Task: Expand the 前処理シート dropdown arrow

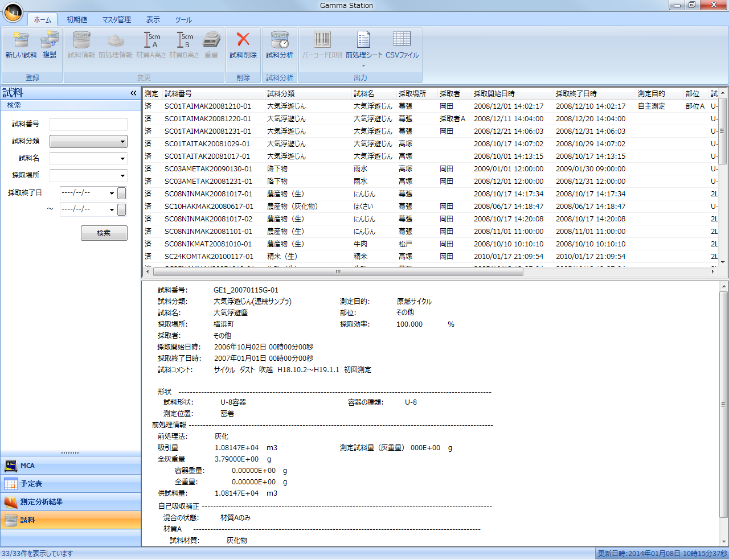Action: click(363, 65)
